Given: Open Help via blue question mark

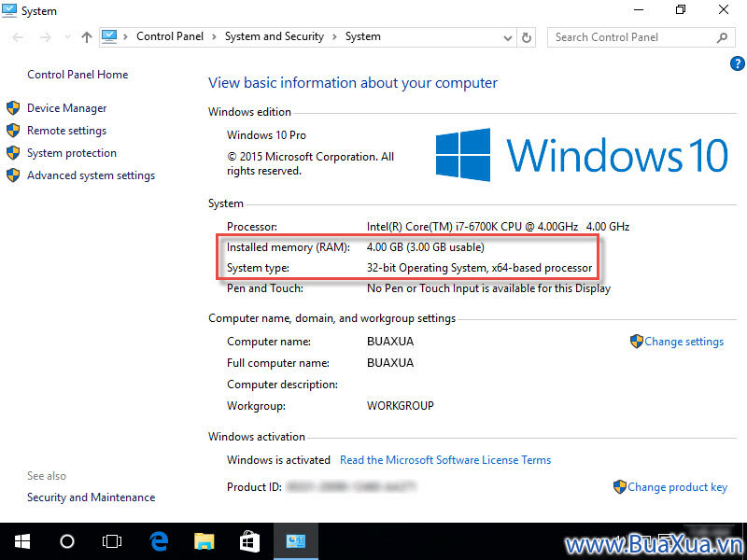Looking at the screenshot, I should tap(738, 63).
